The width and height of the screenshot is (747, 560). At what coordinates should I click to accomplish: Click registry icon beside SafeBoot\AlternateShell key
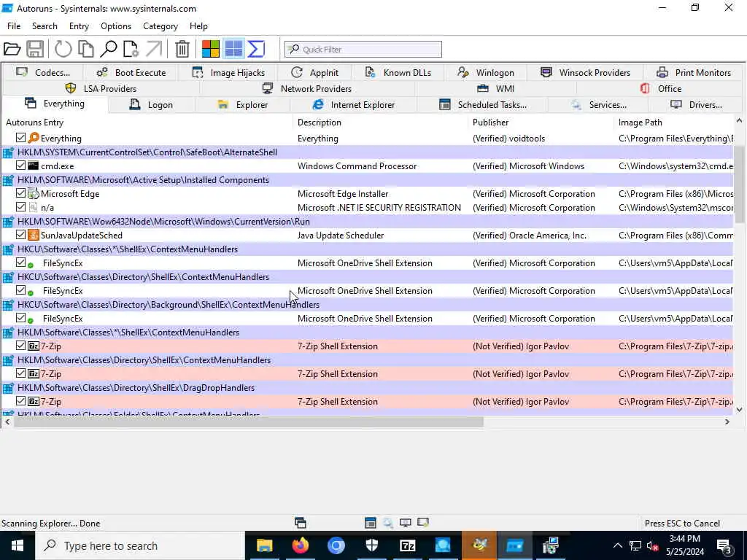tap(8, 152)
